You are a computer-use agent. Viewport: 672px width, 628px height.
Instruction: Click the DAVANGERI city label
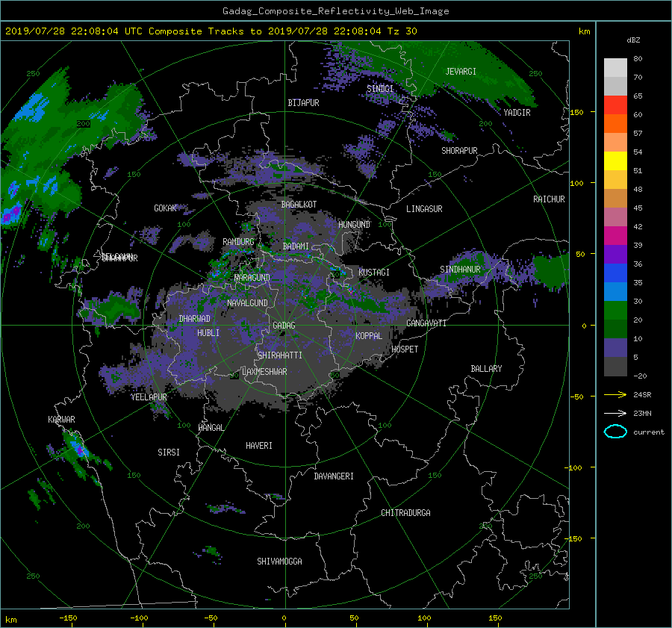[334, 476]
